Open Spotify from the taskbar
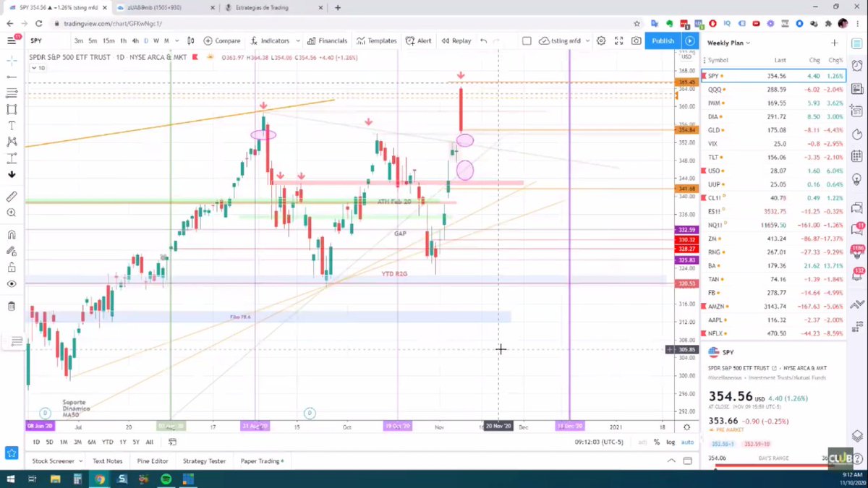The image size is (868, 488). click(166, 479)
